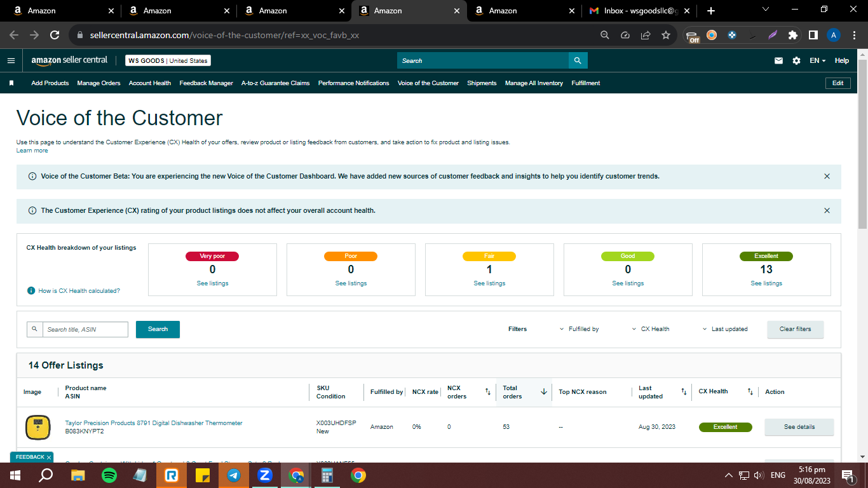Viewport: 868px width, 488px height.
Task: Click the top Seller Central Search field
Action: (483, 60)
